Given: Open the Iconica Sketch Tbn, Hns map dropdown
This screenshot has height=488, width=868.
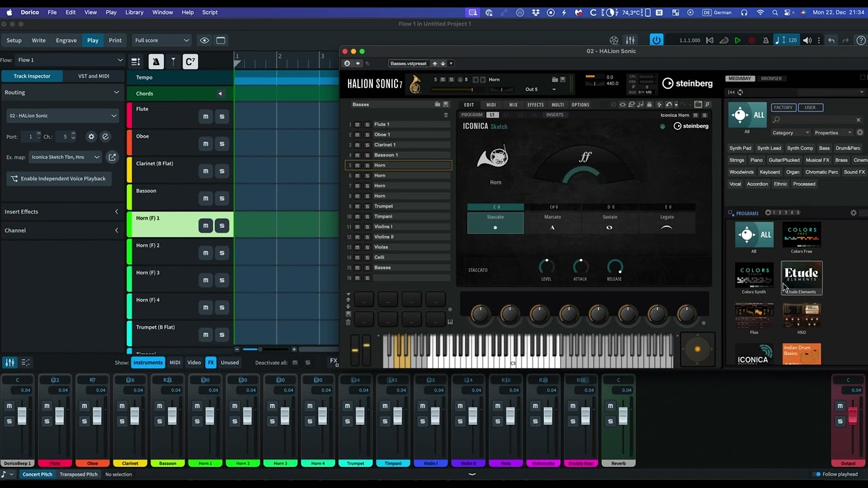Looking at the screenshot, I should coord(66,157).
